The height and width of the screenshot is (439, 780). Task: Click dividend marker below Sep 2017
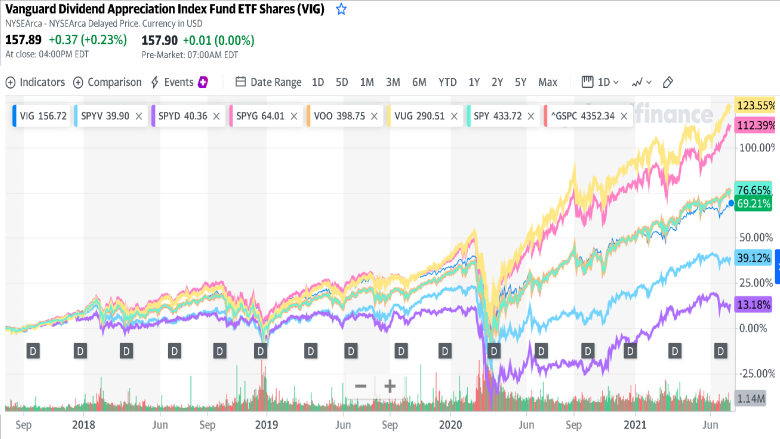click(x=33, y=351)
